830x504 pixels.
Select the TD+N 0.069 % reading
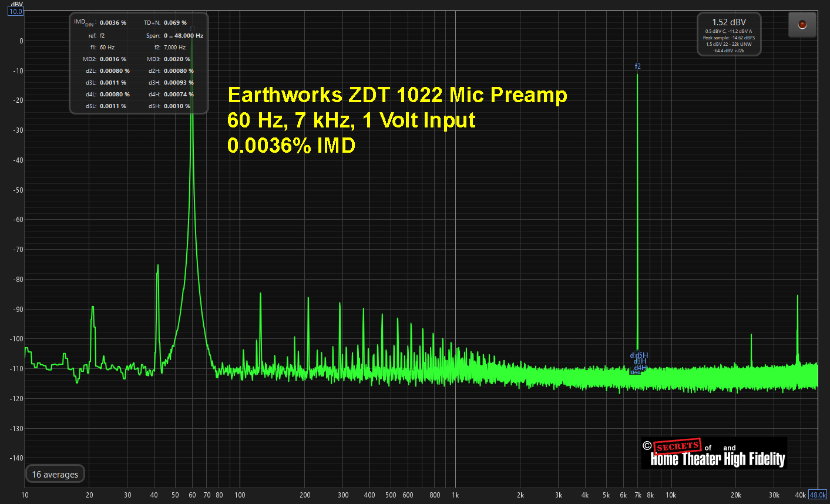(175, 22)
